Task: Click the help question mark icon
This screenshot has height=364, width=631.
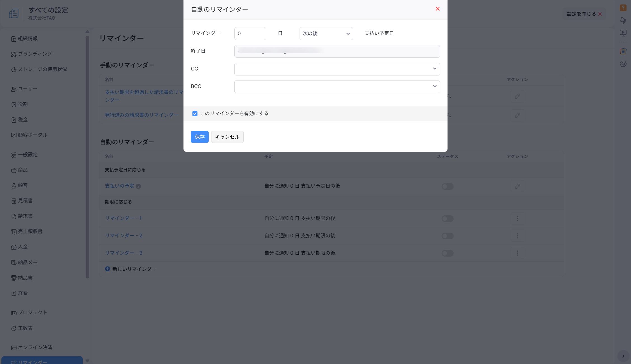Action: [623, 8]
